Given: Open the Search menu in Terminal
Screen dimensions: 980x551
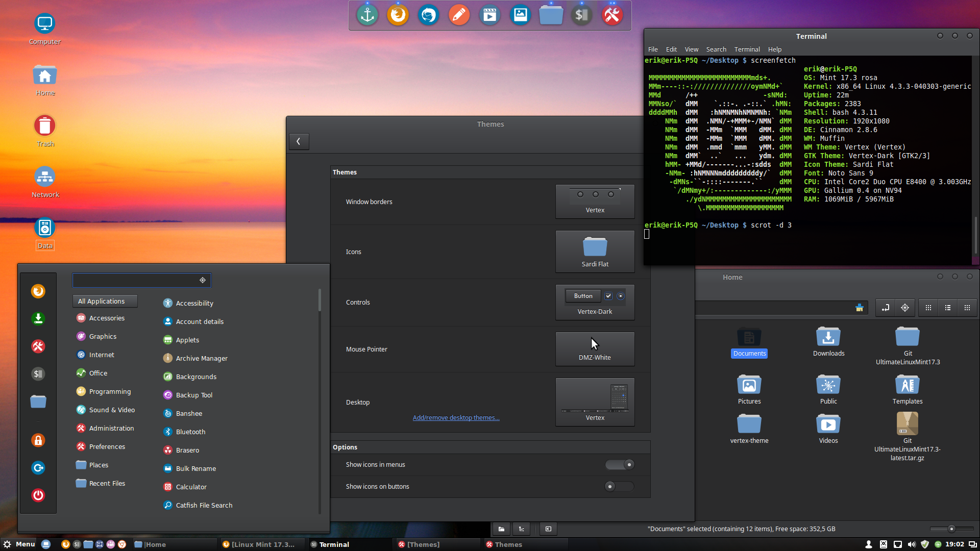Looking at the screenshot, I should pyautogui.click(x=716, y=49).
